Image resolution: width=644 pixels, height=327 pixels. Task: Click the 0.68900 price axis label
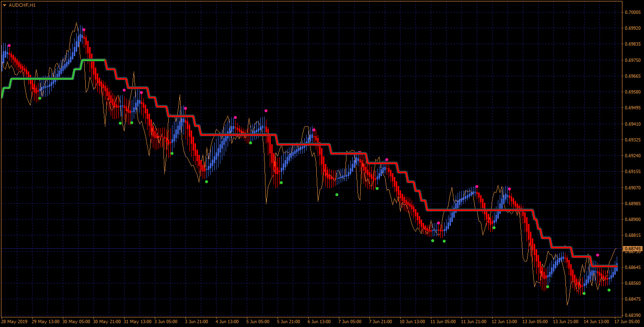coord(632,219)
